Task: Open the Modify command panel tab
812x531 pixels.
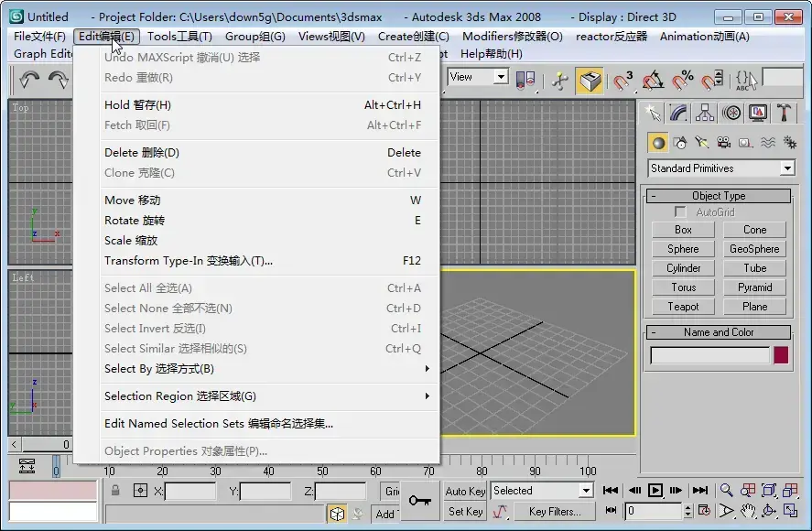Action: point(678,113)
